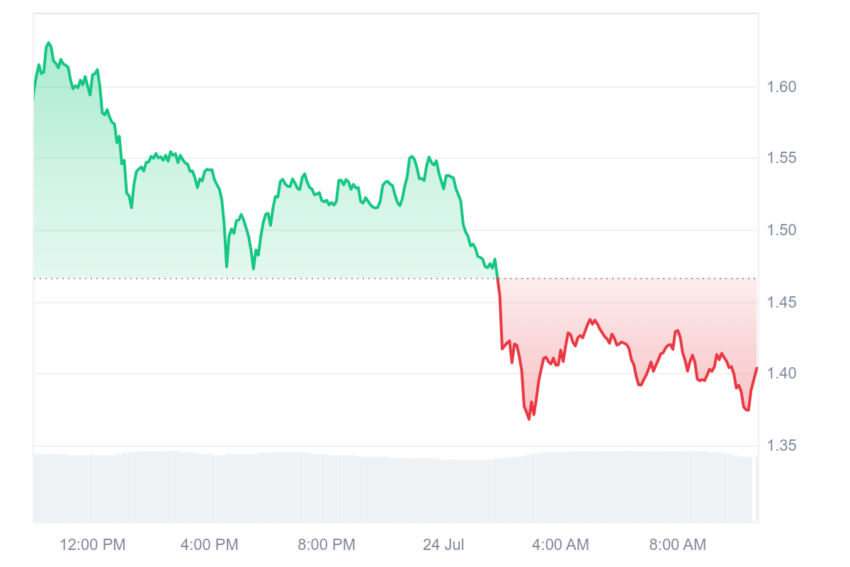
Task: Click where green line turns red
Action: point(497,278)
